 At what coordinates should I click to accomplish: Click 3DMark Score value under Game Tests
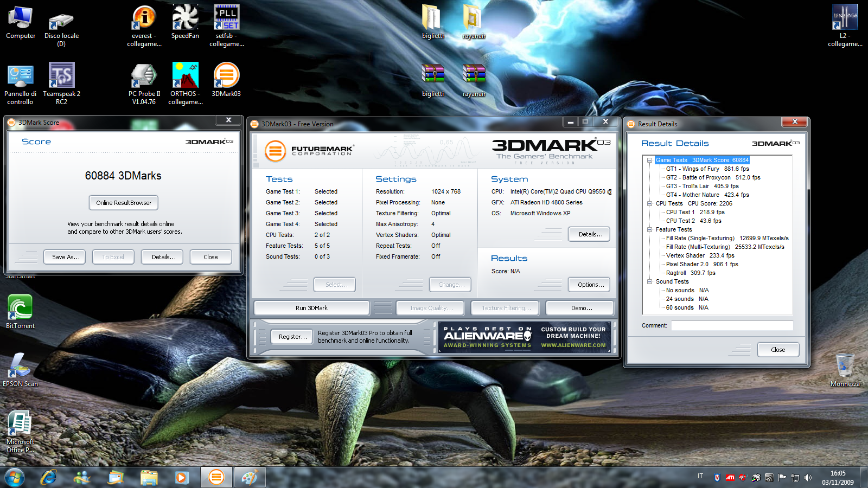point(720,160)
